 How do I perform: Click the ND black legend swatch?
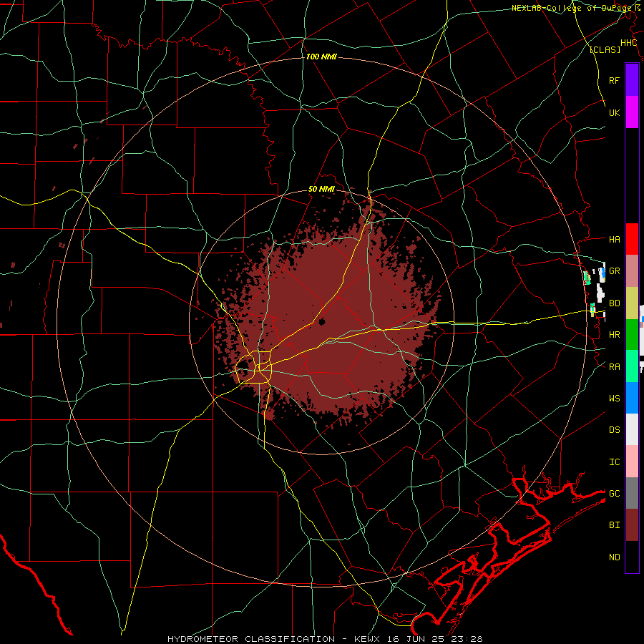tap(632, 557)
